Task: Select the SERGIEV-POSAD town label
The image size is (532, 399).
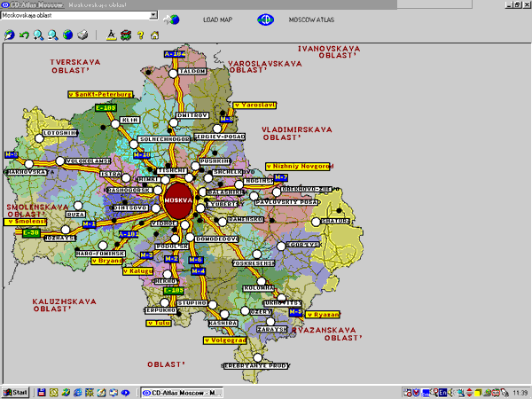Action: coord(220,137)
